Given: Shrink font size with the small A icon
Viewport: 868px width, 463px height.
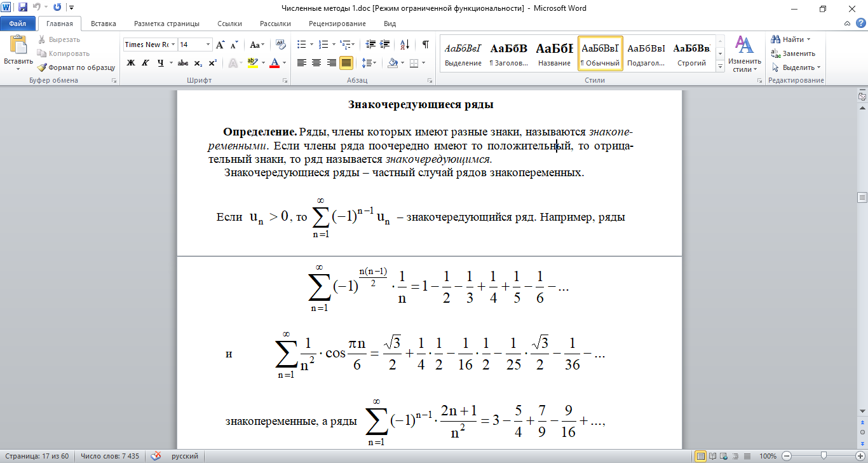Looking at the screenshot, I should click(x=234, y=45).
